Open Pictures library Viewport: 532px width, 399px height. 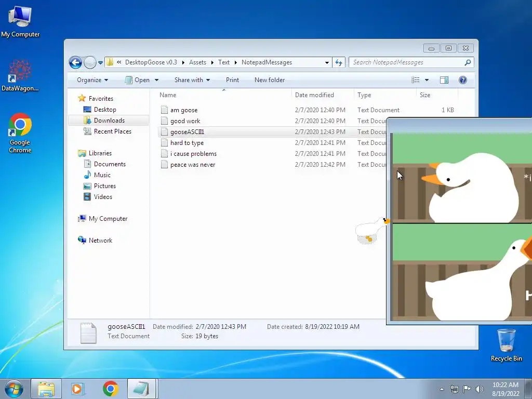coord(105,186)
